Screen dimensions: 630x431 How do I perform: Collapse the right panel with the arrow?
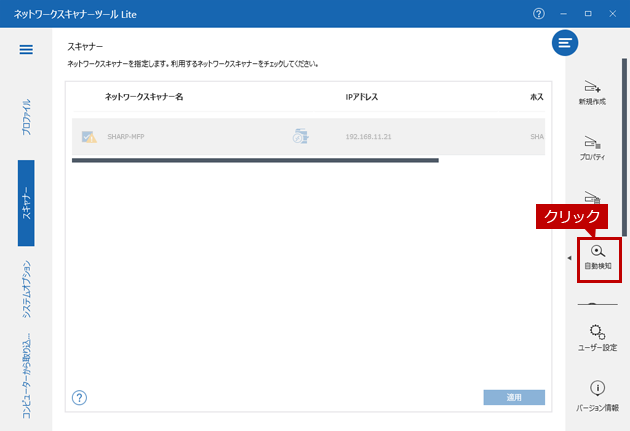pos(569,258)
